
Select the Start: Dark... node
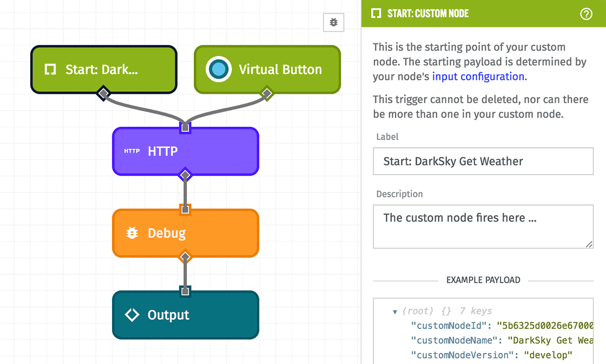pyautogui.click(x=104, y=70)
